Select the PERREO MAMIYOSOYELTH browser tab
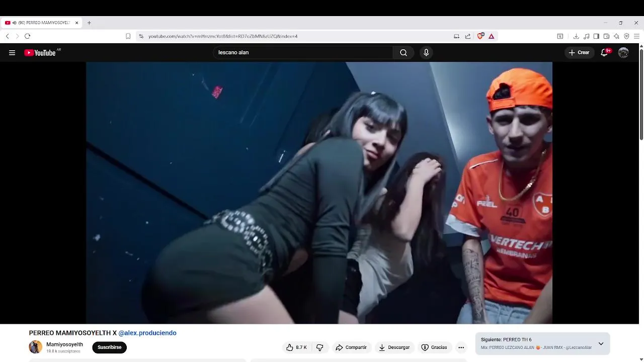Screen dimensions: 644x362 point(41,23)
